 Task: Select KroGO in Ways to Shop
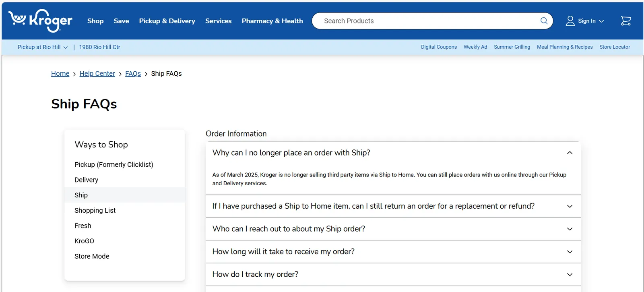[125, 241]
